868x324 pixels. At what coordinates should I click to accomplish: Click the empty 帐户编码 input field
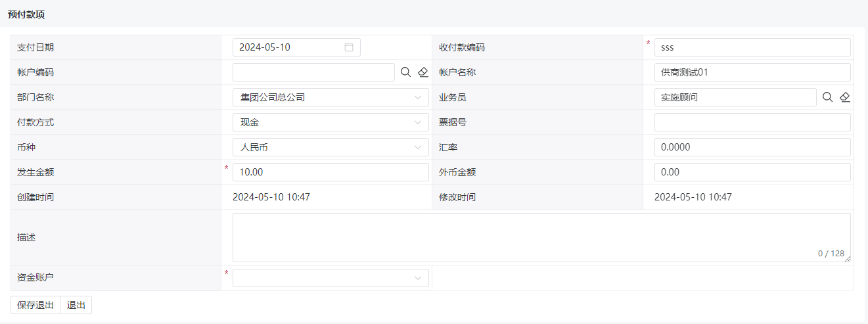pos(313,72)
